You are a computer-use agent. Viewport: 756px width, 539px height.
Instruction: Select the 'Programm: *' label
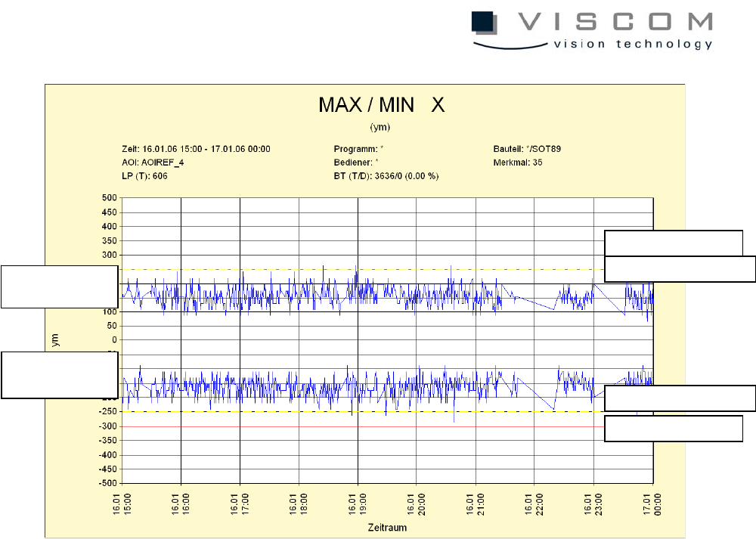358,149
